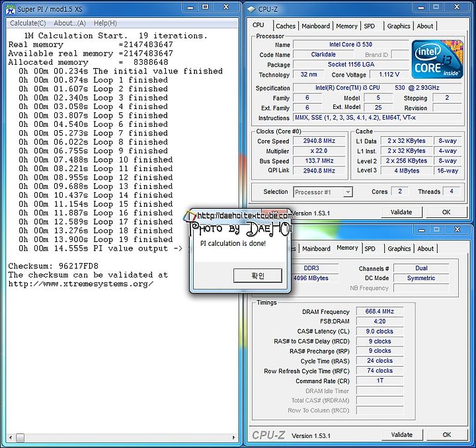Click the http://www.xtremesystems.org/ text

(x=81, y=284)
